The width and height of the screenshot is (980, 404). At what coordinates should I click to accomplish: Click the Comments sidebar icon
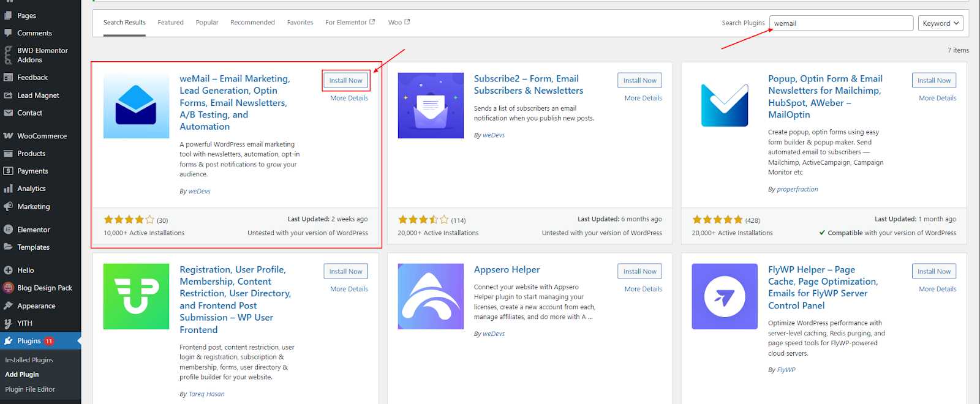click(x=8, y=33)
